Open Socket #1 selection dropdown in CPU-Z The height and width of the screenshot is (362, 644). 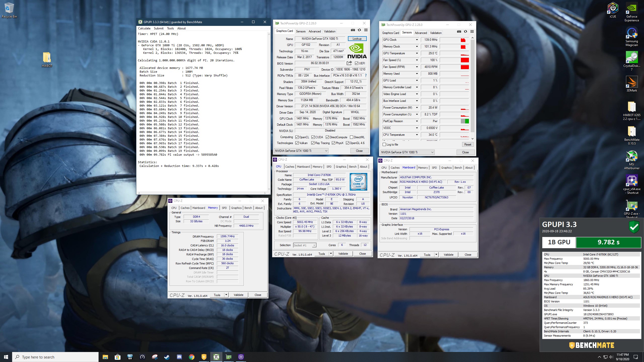coord(305,245)
